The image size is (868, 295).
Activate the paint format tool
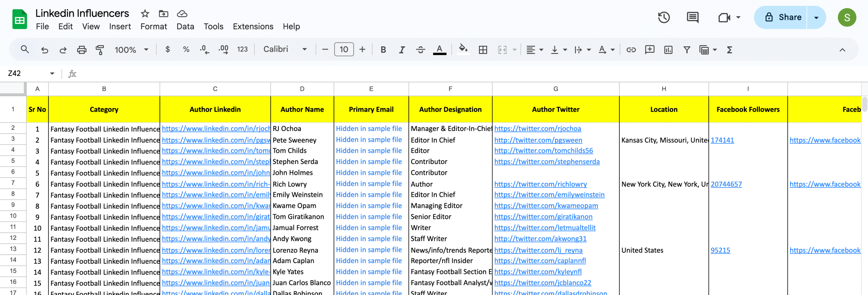pos(100,50)
